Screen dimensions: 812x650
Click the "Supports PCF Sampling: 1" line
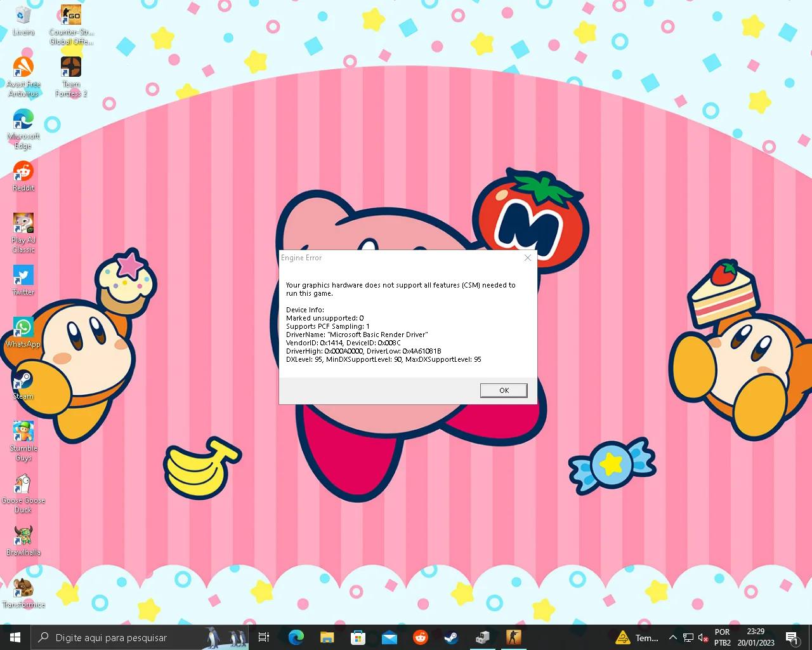pyautogui.click(x=328, y=326)
